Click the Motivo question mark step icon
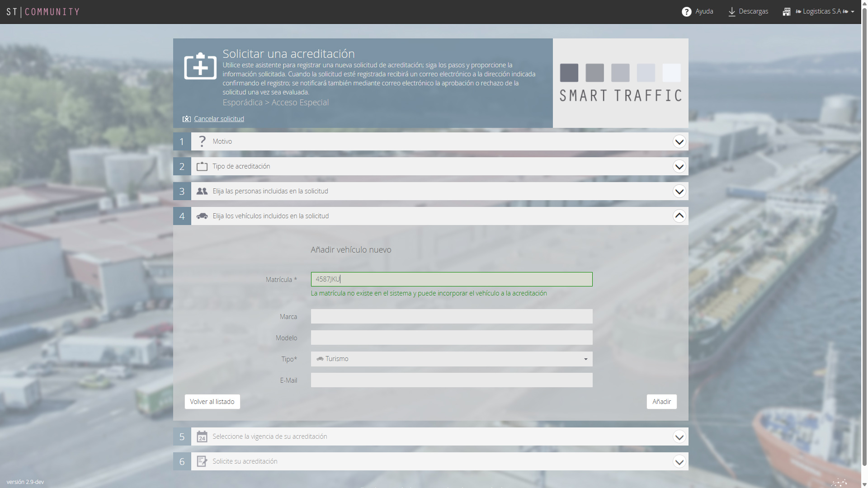Image resolution: width=868 pixels, height=488 pixels. point(202,141)
